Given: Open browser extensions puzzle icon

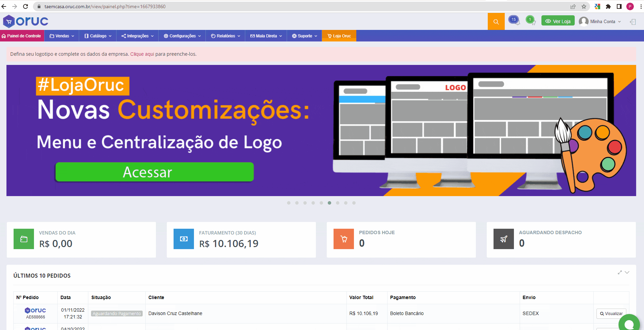Looking at the screenshot, I should pyautogui.click(x=608, y=6).
